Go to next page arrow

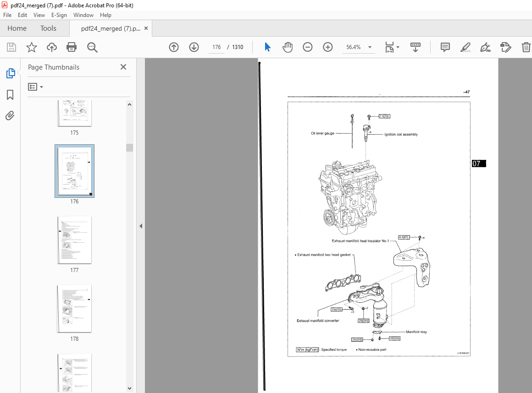[x=194, y=47]
